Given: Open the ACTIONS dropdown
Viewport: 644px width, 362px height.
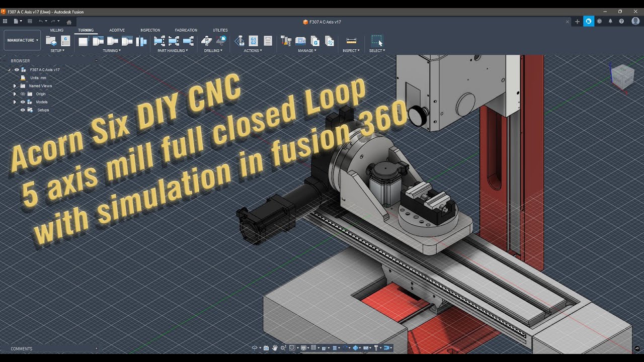Looking at the screenshot, I should [x=253, y=51].
